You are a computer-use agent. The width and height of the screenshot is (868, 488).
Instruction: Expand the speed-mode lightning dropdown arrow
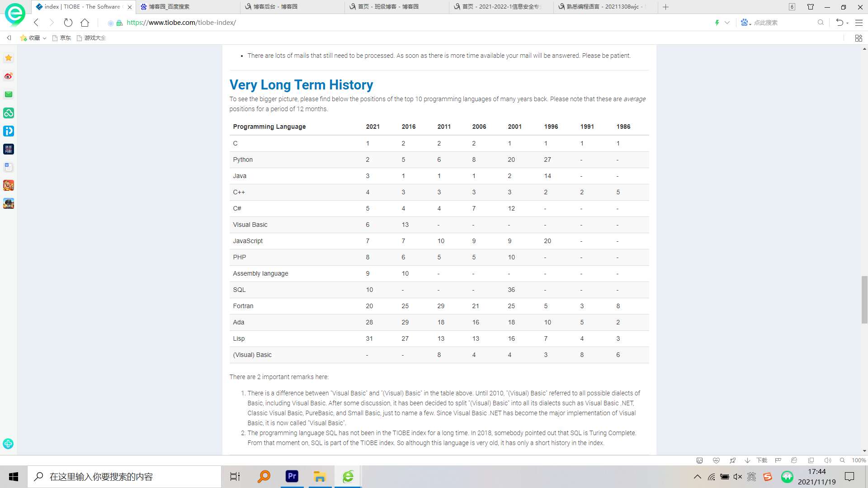coord(727,23)
